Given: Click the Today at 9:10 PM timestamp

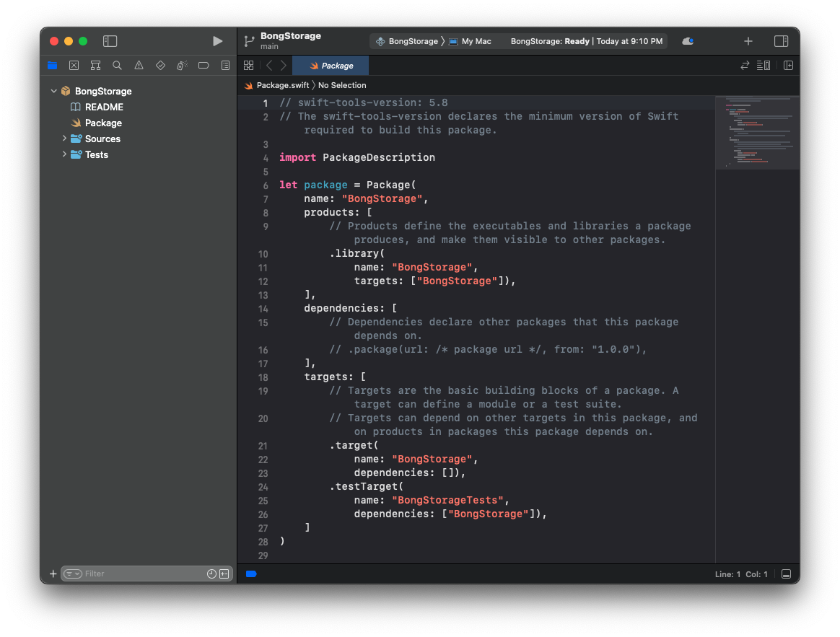Looking at the screenshot, I should (629, 41).
